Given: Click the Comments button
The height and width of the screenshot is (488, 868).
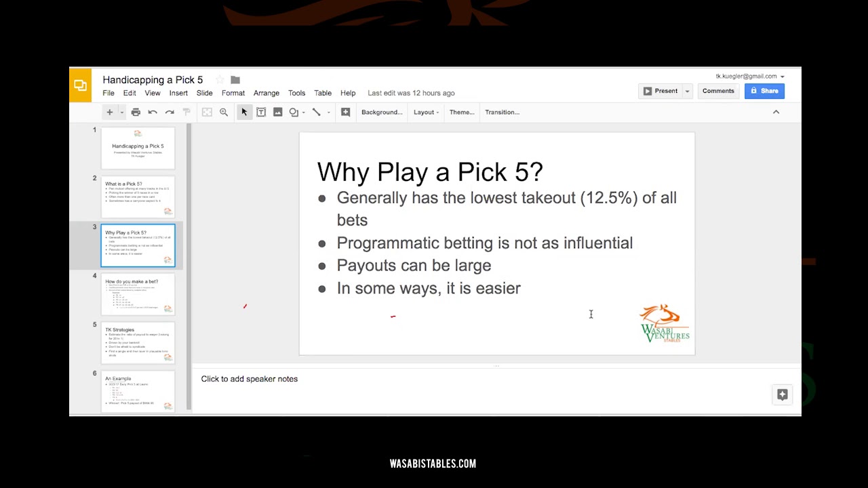Looking at the screenshot, I should 718,91.
